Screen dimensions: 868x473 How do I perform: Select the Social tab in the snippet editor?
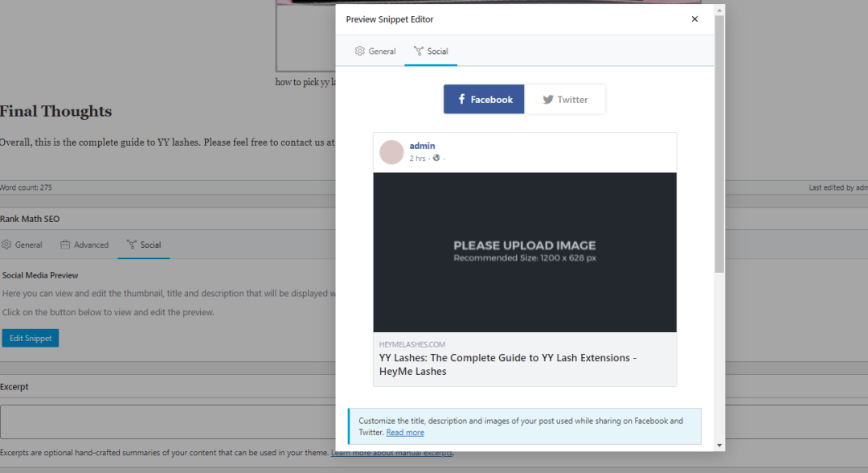pyautogui.click(x=431, y=51)
